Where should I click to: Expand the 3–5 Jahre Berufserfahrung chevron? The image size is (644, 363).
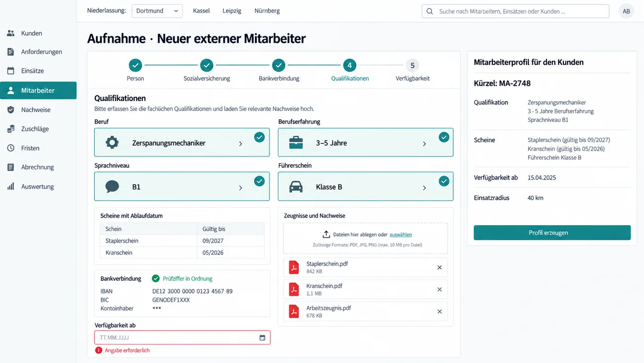click(x=425, y=144)
